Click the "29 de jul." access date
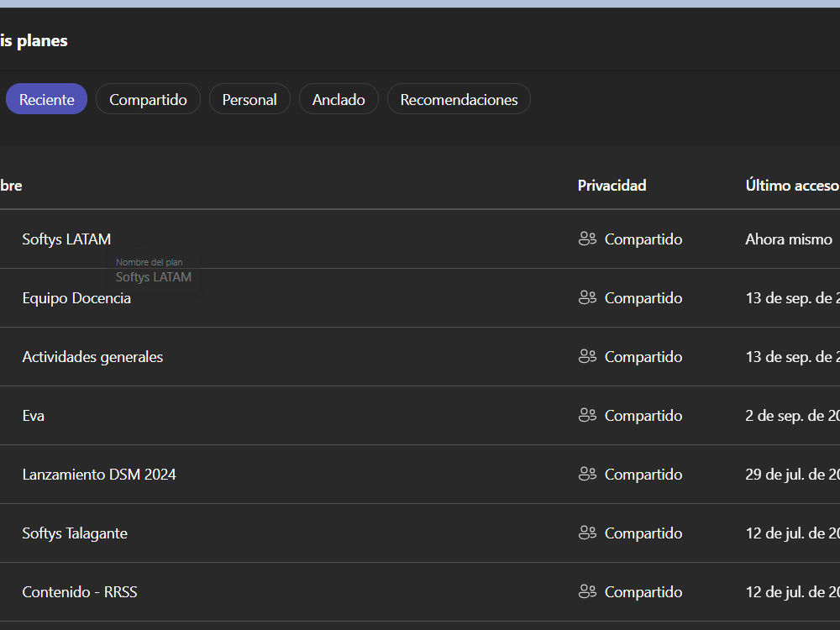This screenshot has width=840, height=630. pyautogui.click(x=792, y=475)
